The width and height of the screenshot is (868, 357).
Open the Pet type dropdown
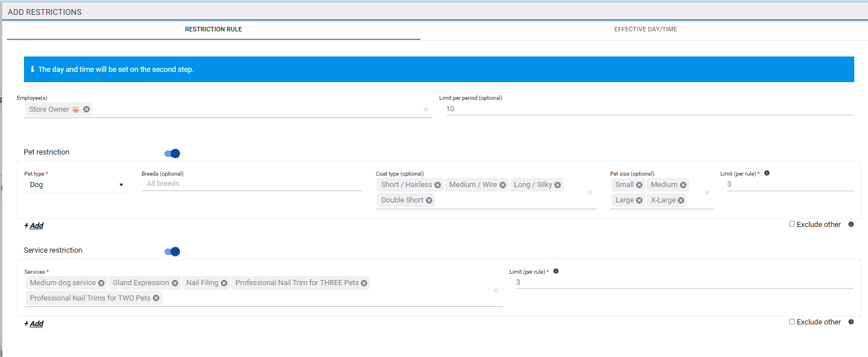tap(76, 185)
